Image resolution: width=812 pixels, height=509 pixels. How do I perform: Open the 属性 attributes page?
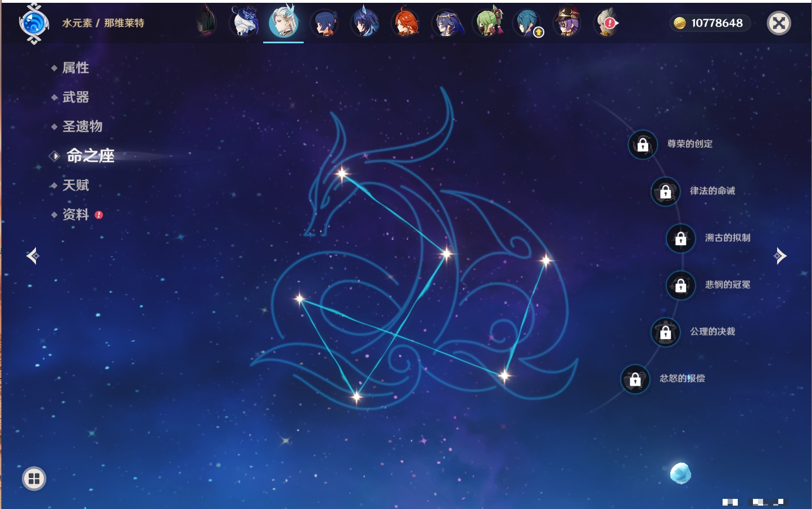click(x=75, y=68)
